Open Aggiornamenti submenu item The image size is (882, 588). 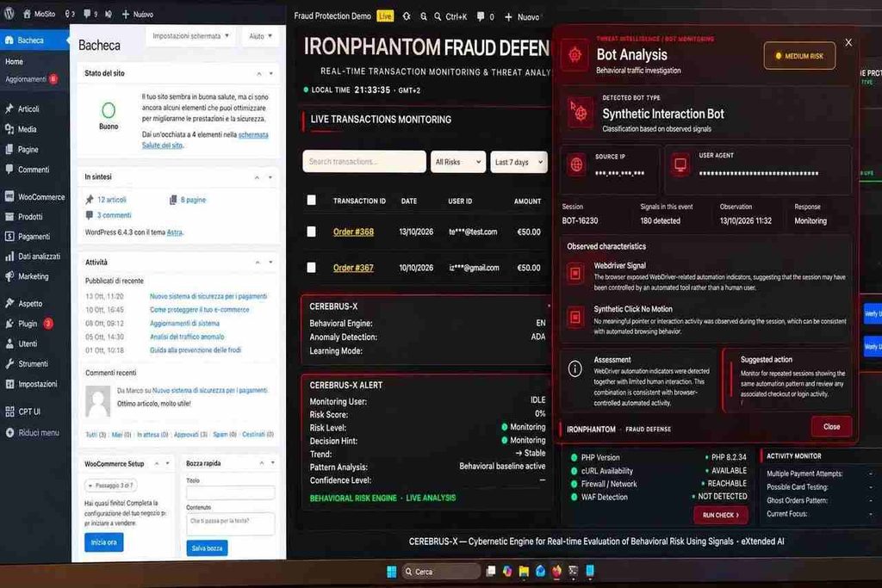(x=31, y=79)
